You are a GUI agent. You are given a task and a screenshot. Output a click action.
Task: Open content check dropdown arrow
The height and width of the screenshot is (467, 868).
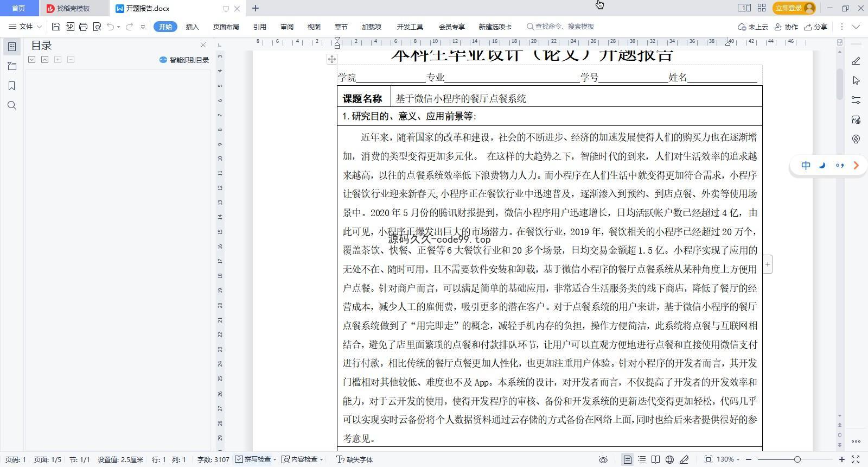point(321,459)
